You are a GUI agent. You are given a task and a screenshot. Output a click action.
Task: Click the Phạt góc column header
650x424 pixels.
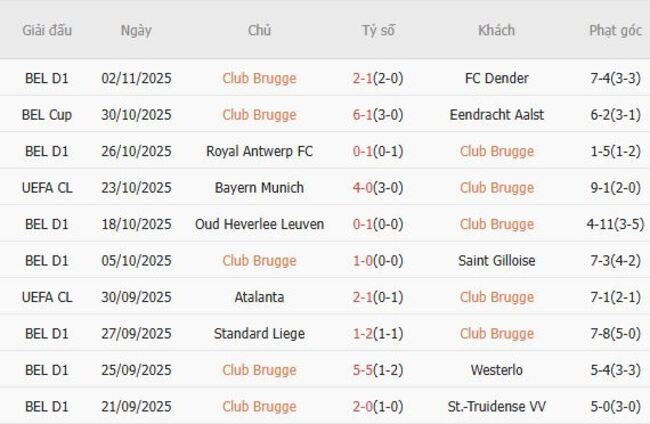coord(615,30)
